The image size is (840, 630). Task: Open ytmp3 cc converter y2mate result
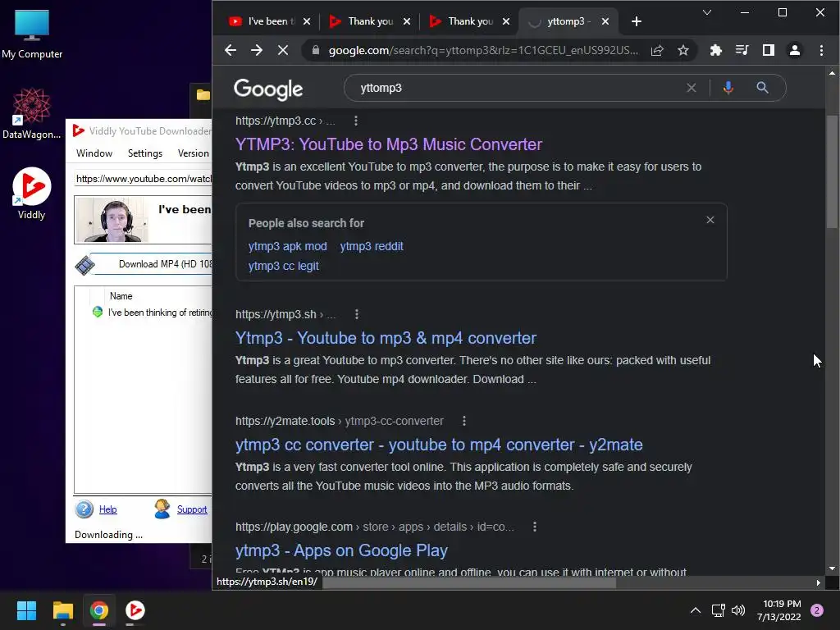pos(439,445)
